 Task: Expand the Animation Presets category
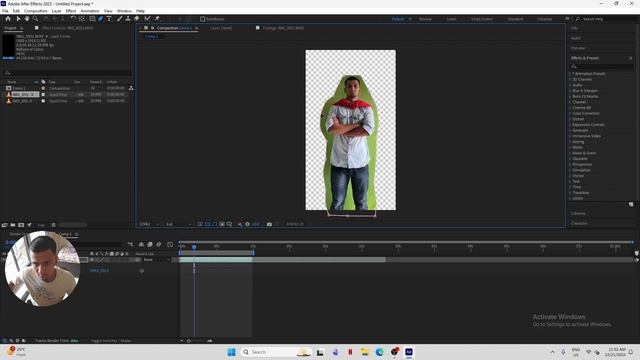[570, 73]
